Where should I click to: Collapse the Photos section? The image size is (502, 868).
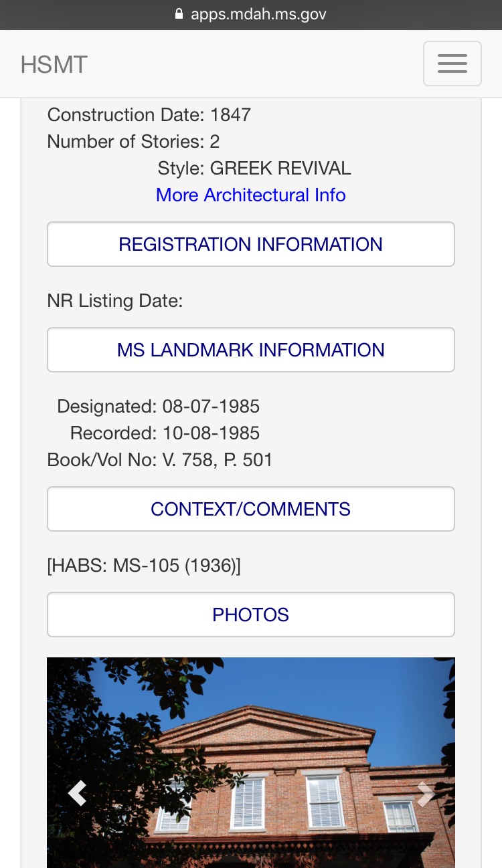click(x=250, y=615)
